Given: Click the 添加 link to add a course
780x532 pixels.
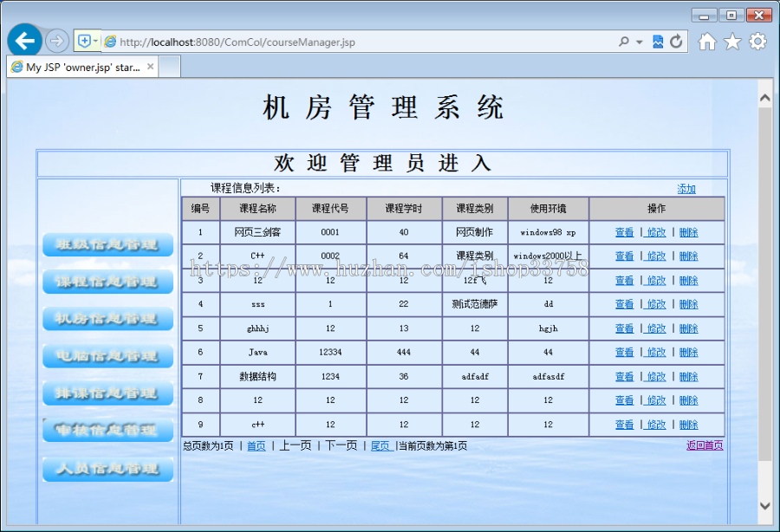Looking at the screenshot, I should click(x=686, y=188).
